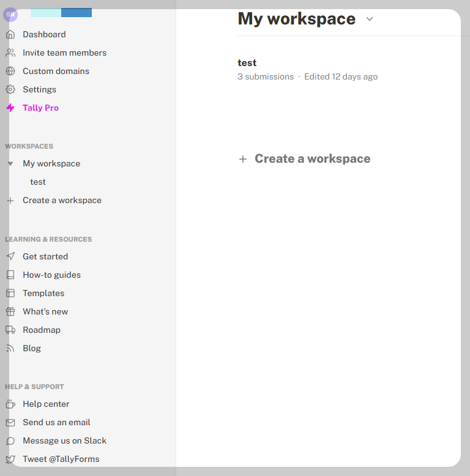Click the Invite team members people icon
The width and height of the screenshot is (470, 476).
point(10,53)
